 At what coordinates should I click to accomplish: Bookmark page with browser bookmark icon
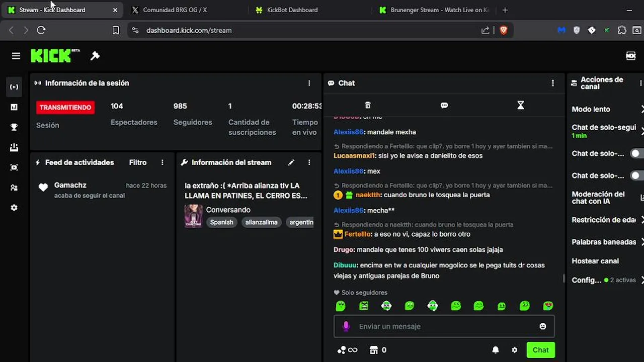116,30
